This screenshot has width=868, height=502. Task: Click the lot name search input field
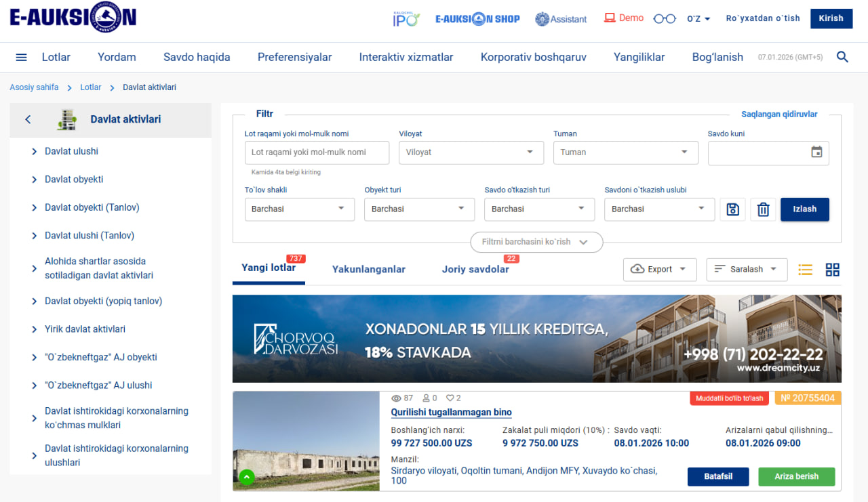tap(317, 152)
